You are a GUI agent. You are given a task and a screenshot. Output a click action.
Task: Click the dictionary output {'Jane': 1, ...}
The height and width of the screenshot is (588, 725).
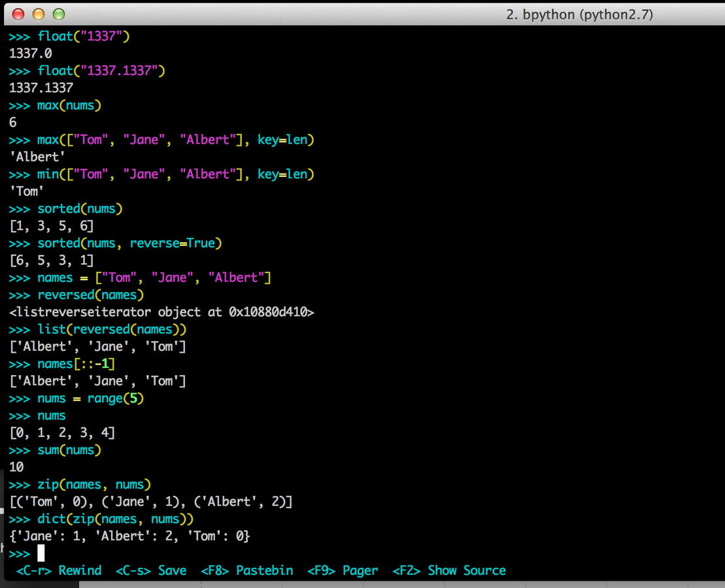pyautogui.click(x=129, y=536)
